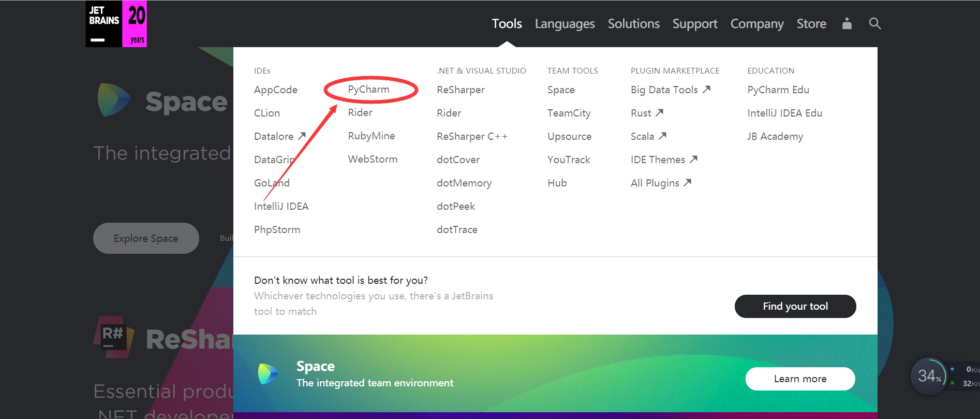
Task: Open the Rider link under IDEs
Action: coord(360,112)
